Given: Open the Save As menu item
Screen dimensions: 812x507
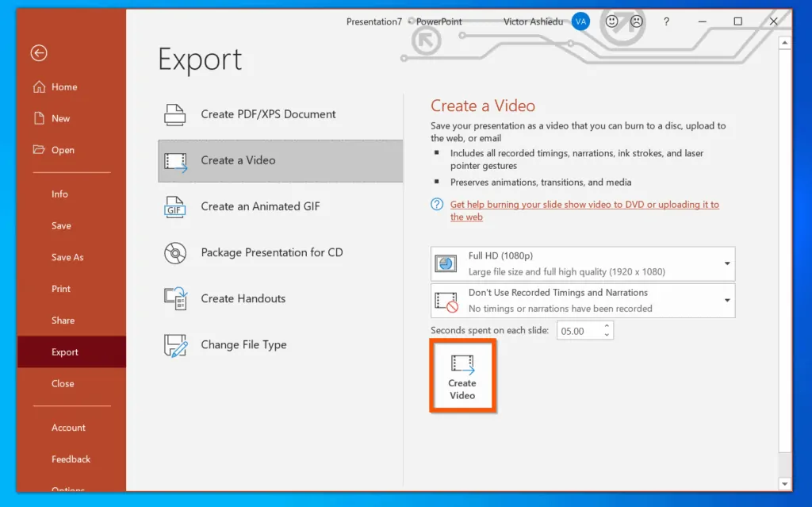Looking at the screenshot, I should click(65, 257).
